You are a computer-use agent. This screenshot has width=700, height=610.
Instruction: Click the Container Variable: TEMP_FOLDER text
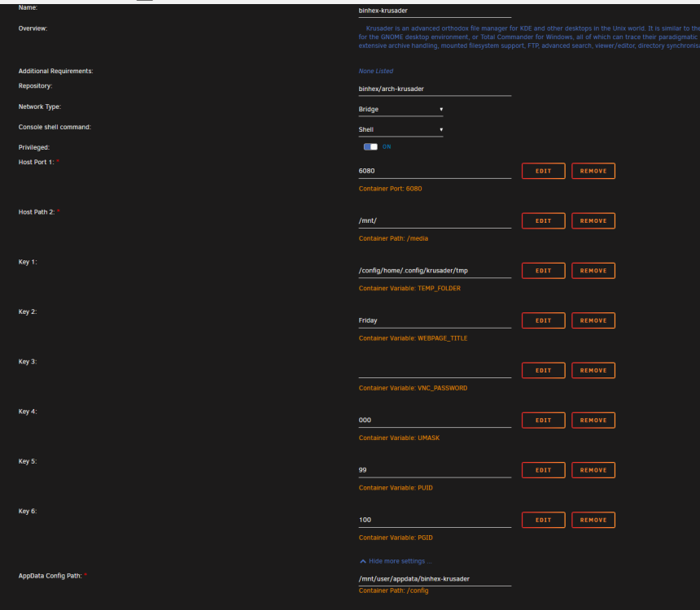coord(409,289)
